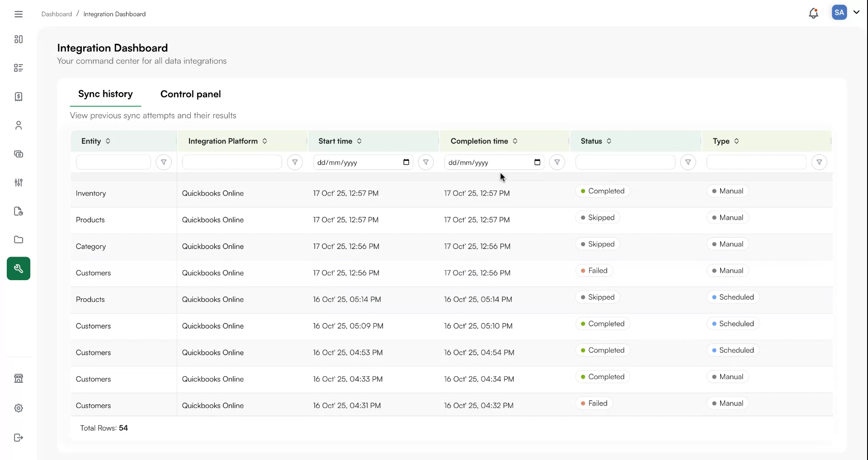Switch to the Control panel tab
The image size is (868, 460).
(190, 94)
